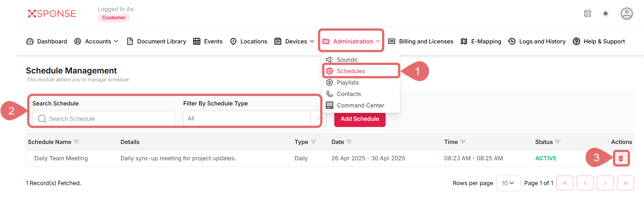Sort by the Time column icon
The image size is (644, 205).
coord(463,142)
